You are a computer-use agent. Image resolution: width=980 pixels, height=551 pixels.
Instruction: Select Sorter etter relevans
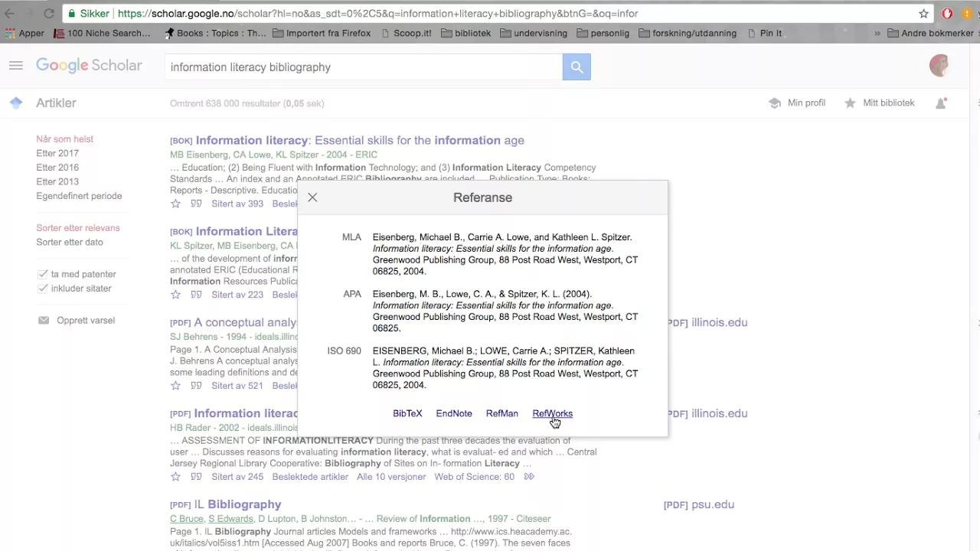77,228
